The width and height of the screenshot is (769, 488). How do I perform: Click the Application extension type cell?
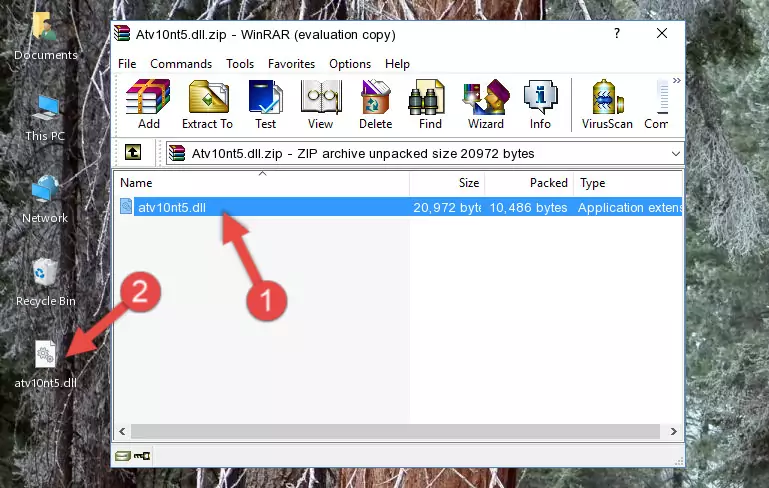tap(630, 207)
